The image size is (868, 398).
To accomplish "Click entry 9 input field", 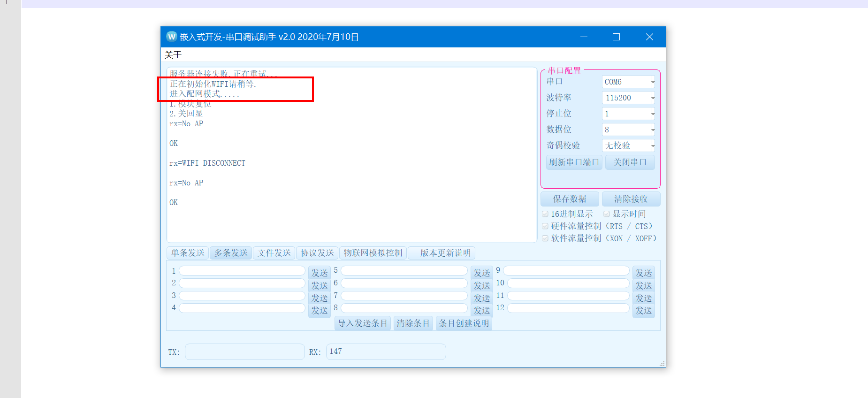I will [x=566, y=271].
